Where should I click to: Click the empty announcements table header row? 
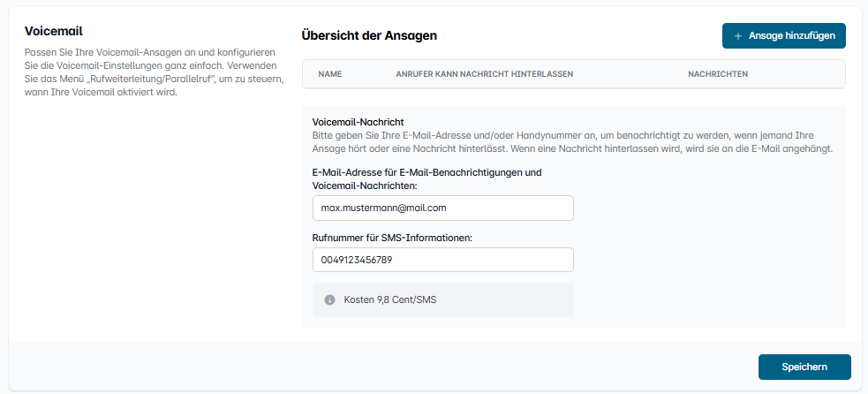(573, 74)
